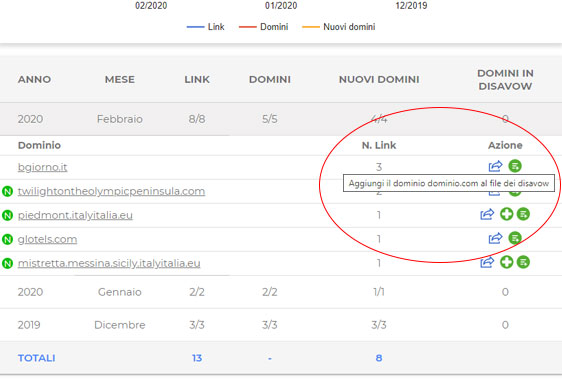Image resolution: width=562 pixels, height=391 pixels.
Task: Add mistretta.messina.sicily.italyitalia.eu to disavow file
Action: point(523,262)
